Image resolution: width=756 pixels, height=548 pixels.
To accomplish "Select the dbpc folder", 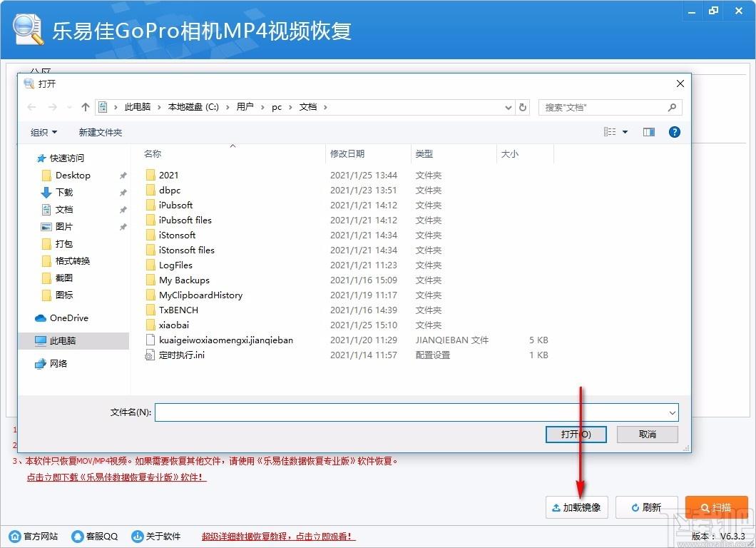I will (x=163, y=190).
